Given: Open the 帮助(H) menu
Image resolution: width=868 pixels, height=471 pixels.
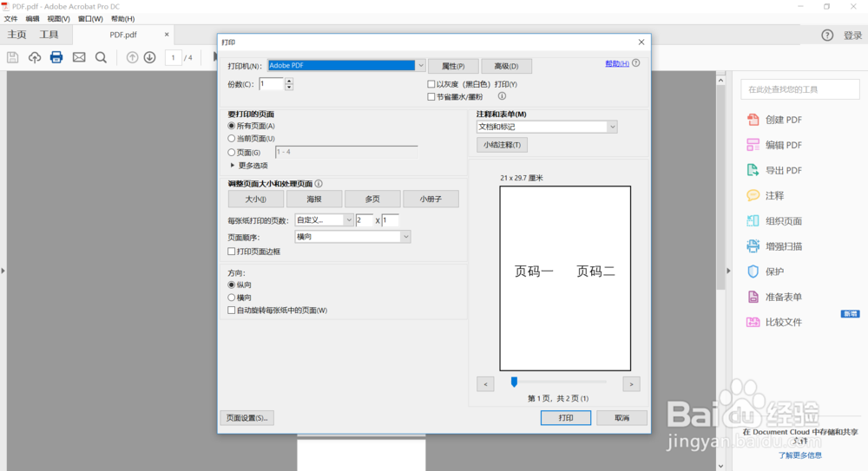Looking at the screenshot, I should coord(123,19).
